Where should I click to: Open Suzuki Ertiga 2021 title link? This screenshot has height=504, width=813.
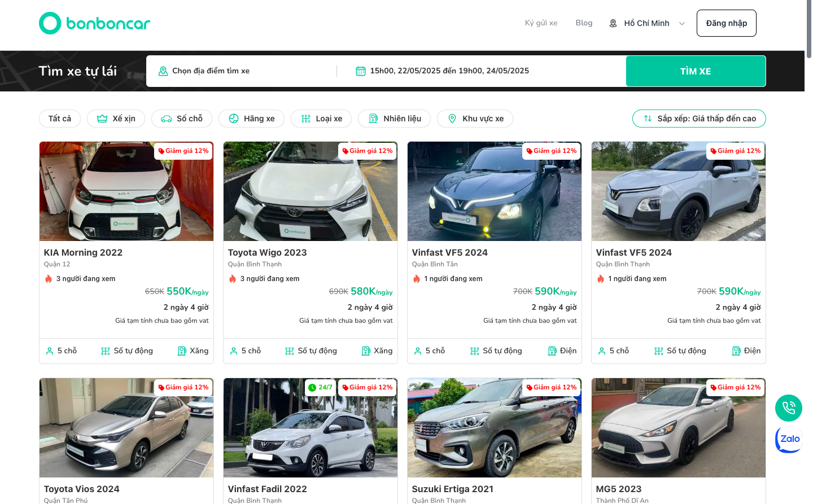coord(453,489)
